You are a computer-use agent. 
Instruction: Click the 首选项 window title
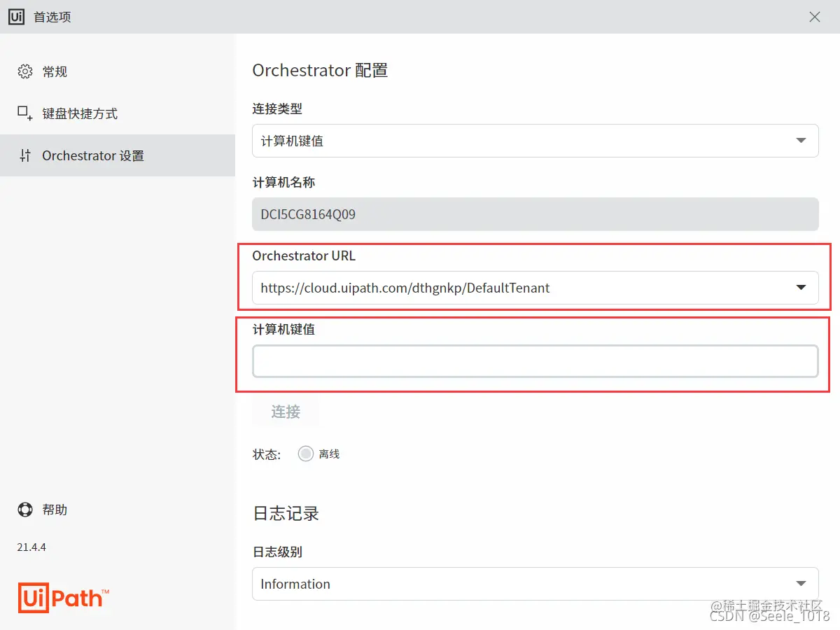[52, 17]
